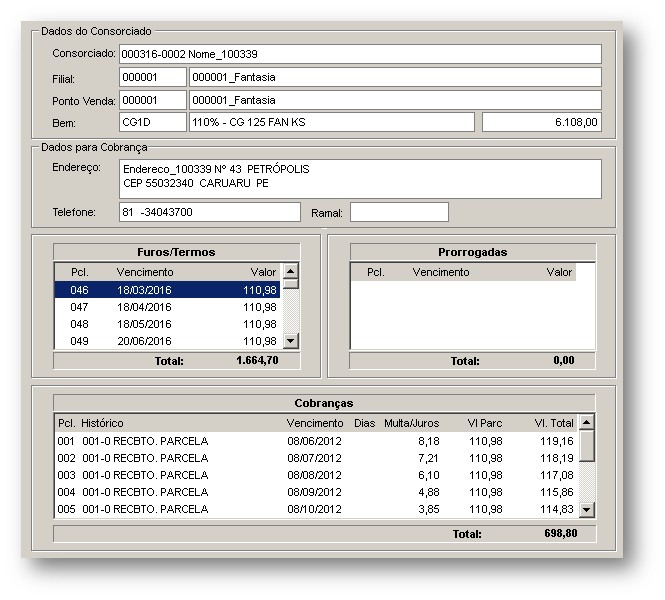Viewport: 665px width, 600px height.
Task: Click Valor column header in Furos/Termos
Action: (x=263, y=272)
